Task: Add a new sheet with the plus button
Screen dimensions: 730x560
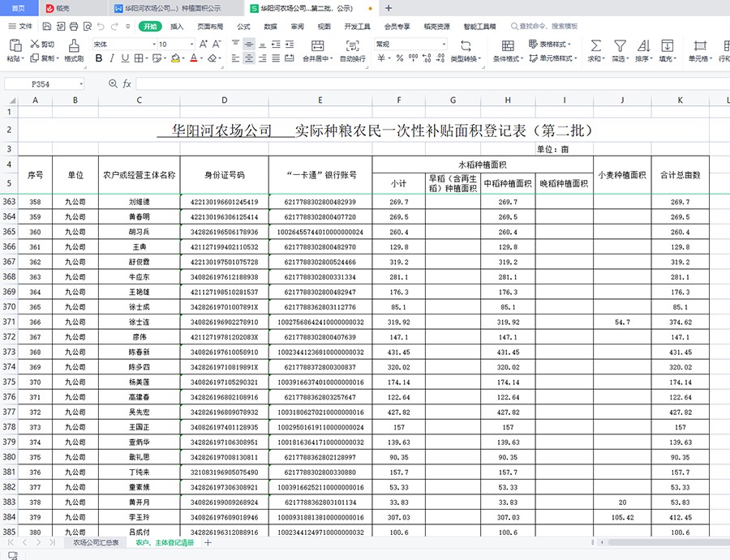Action: (x=208, y=542)
